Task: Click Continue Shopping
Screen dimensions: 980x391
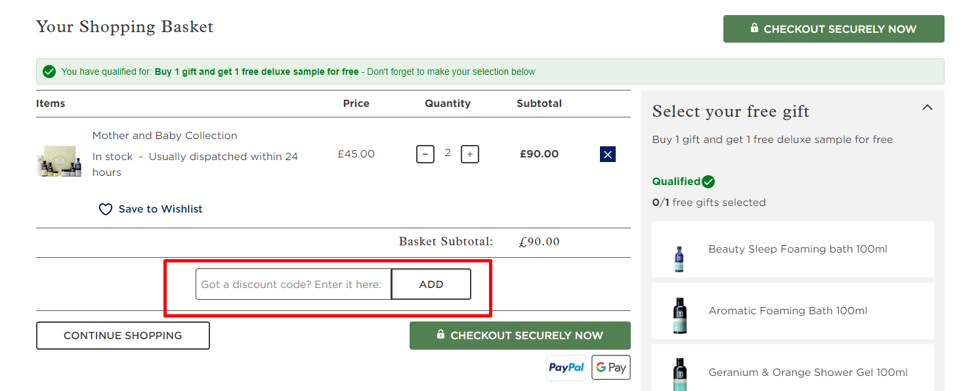Action: click(x=123, y=335)
